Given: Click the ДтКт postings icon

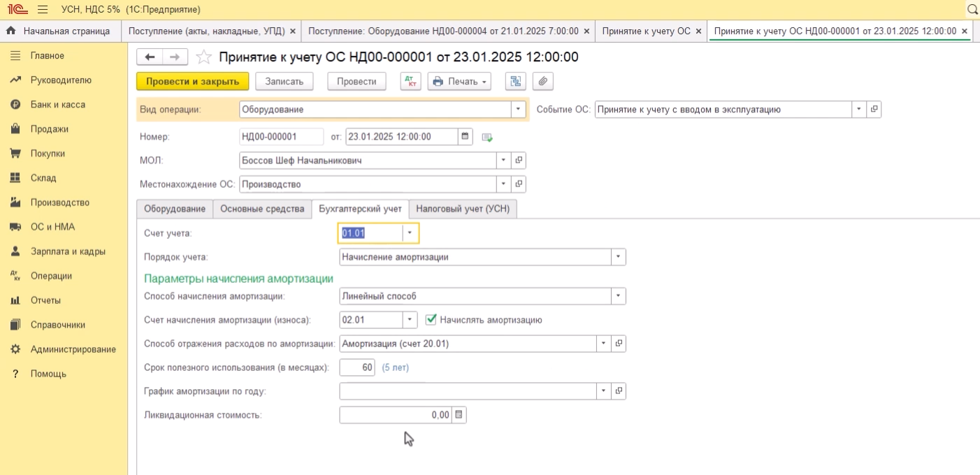Looking at the screenshot, I should click(410, 82).
